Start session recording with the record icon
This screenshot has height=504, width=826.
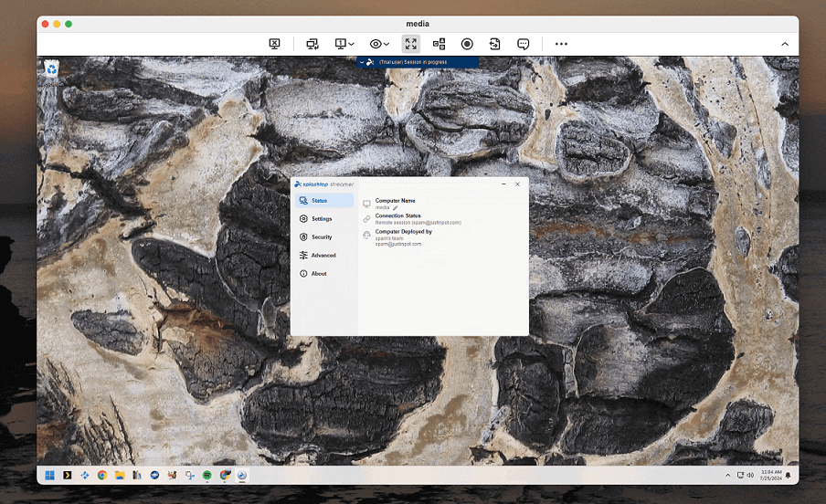point(467,44)
